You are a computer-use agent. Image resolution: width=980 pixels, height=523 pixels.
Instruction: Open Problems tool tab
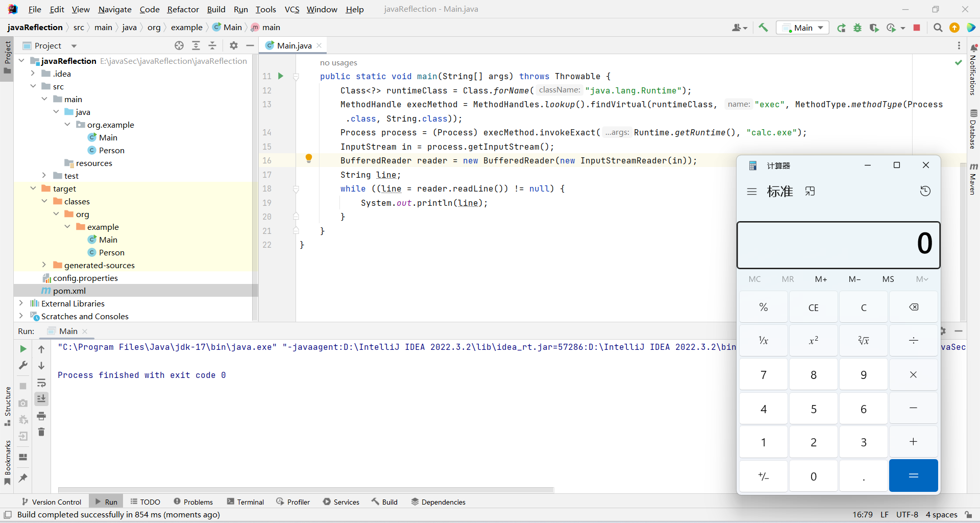pos(193,502)
